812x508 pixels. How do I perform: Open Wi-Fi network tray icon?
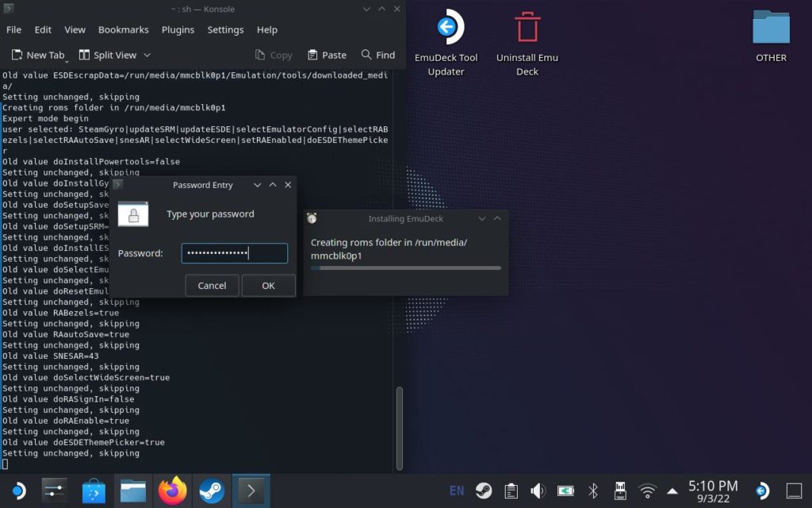click(647, 491)
